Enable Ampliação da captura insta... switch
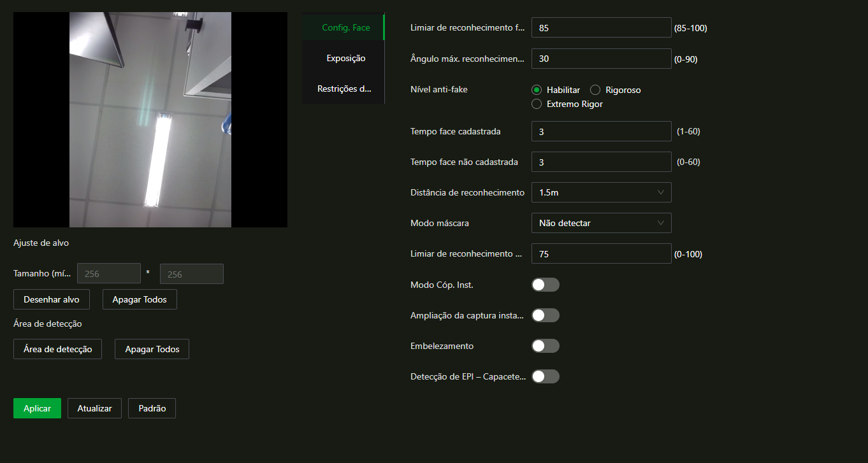This screenshot has height=463, width=868. pyautogui.click(x=546, y=315)
